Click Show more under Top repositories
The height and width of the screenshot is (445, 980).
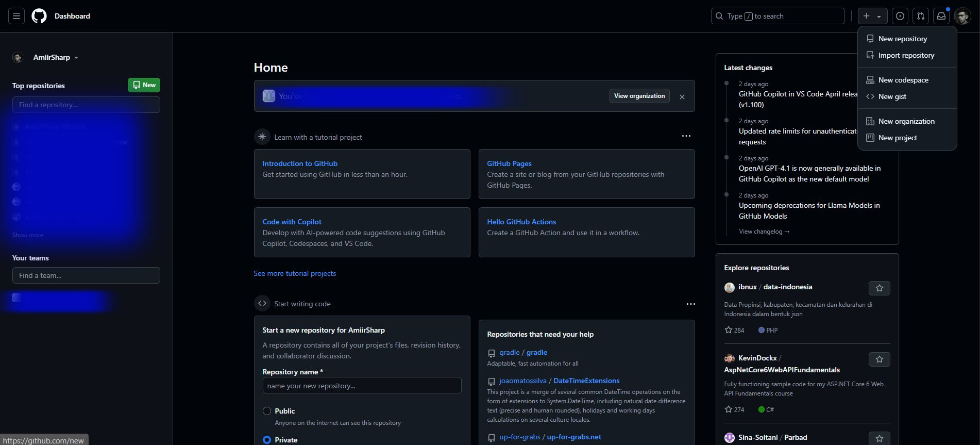[x=28, y=235]
